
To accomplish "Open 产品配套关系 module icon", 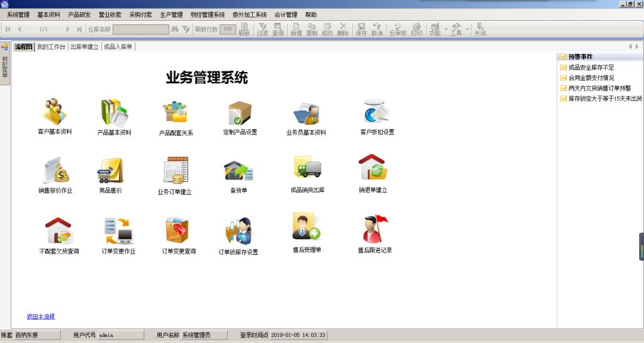I will click(175, 112).
